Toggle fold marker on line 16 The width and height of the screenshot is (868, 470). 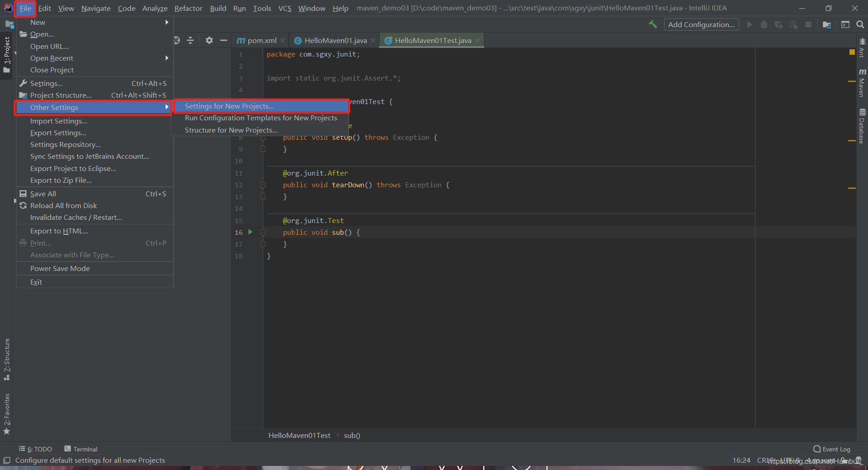[x=263, y=232]
